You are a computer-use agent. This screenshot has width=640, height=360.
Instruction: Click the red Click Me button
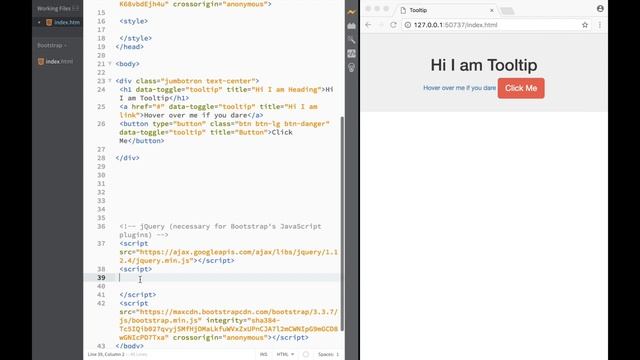[x=521, y=88]
